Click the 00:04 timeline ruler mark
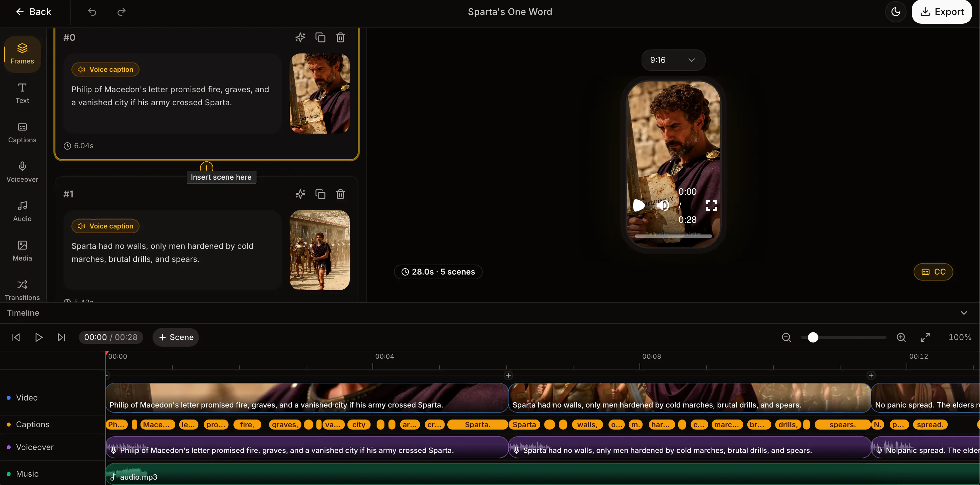980x485 pixels. pyautogui.click(x=385, y=356)
